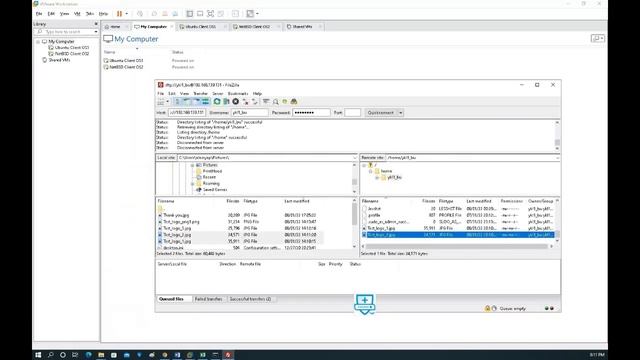Select remote .profile file row
The height and width of the screenshot is (360, 640).
click(x=458, y=215)
